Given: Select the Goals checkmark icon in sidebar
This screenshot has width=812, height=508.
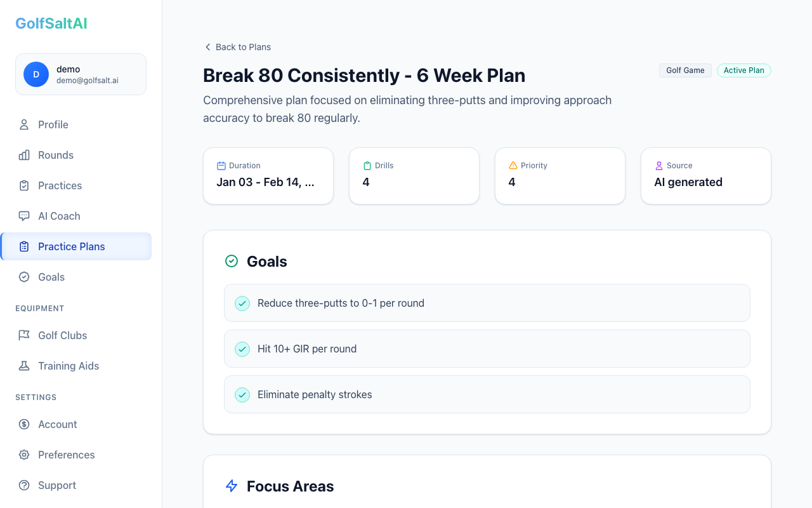Looking at the screenshot, I should pos(23,277).
